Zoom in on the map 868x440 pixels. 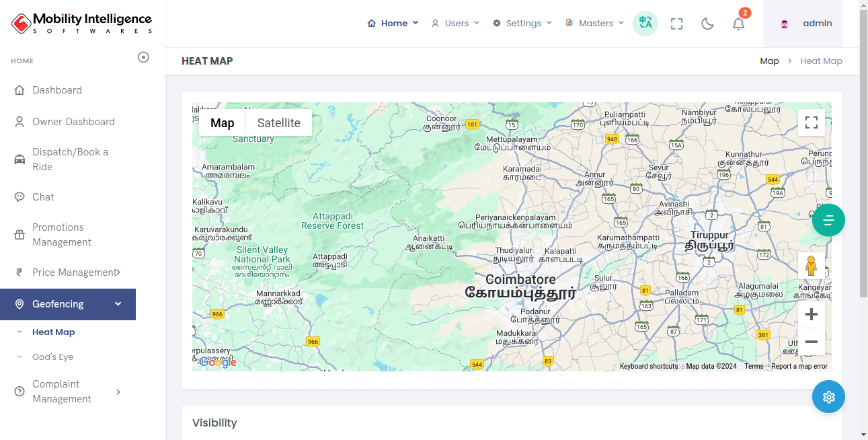tap(811, 314)
